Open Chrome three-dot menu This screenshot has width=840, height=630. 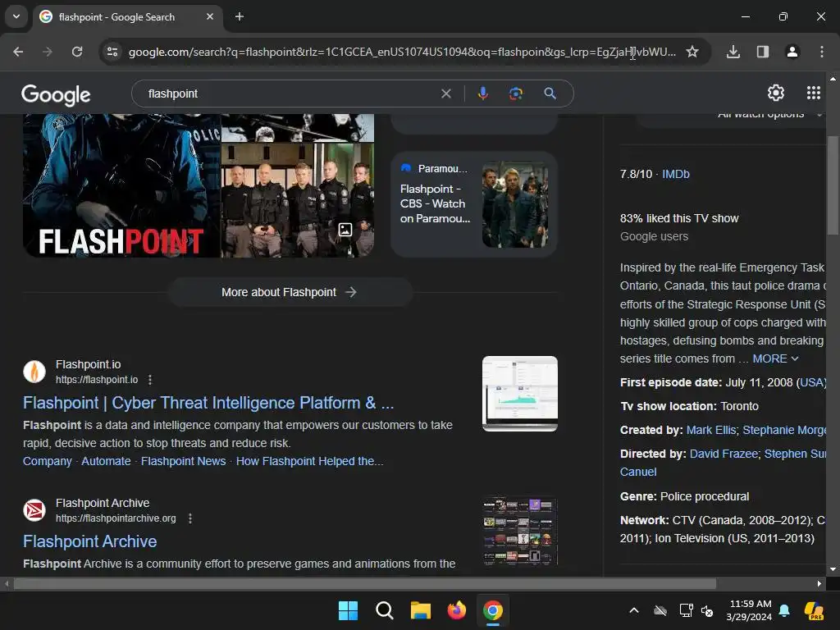tap(822, 52)
